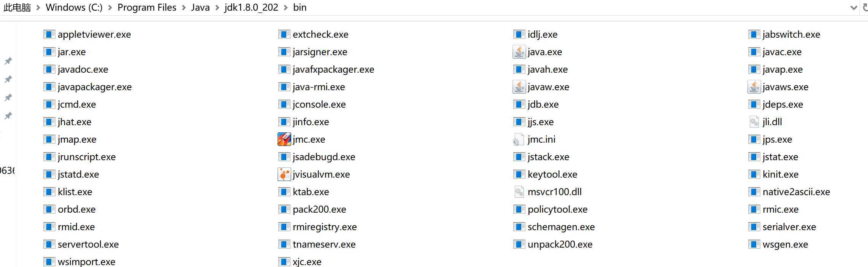This screenshot has width=868, height=267.
Task: Click the first pin icon in sidebar
Action: (x=8, y=61)
